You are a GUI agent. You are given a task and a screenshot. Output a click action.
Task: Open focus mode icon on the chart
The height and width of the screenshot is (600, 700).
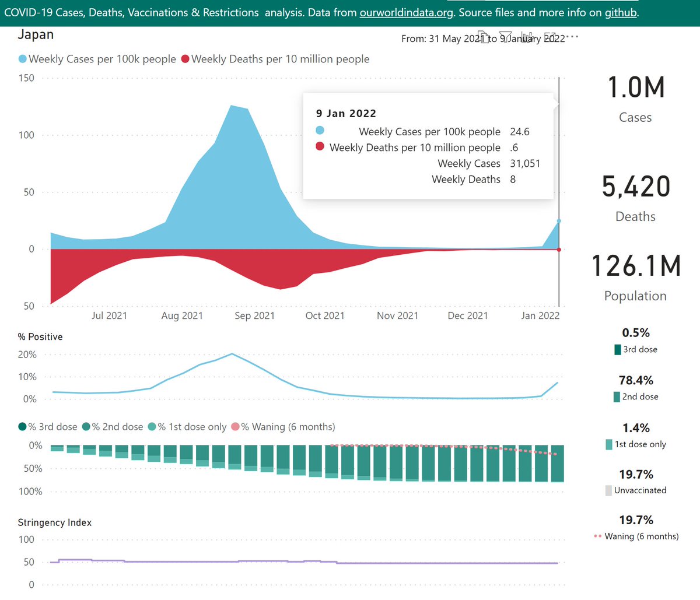pyautogui.click(x=551, y=37)
